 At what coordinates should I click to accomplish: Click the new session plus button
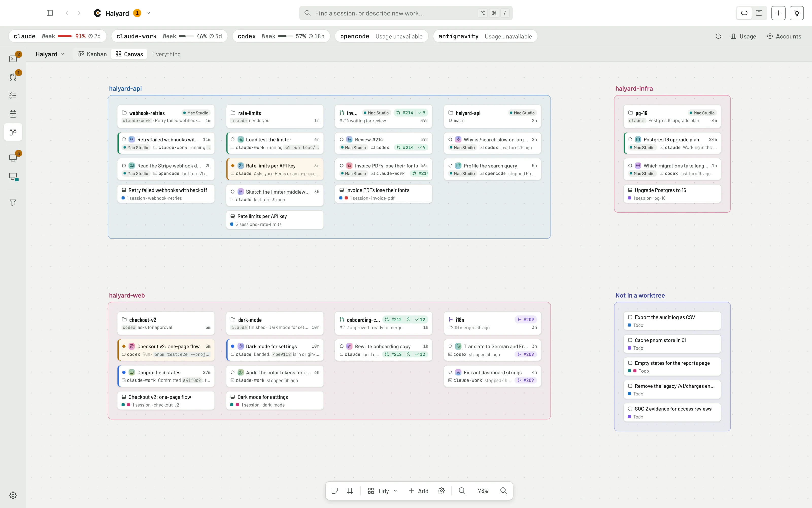(x=779, y=13)
